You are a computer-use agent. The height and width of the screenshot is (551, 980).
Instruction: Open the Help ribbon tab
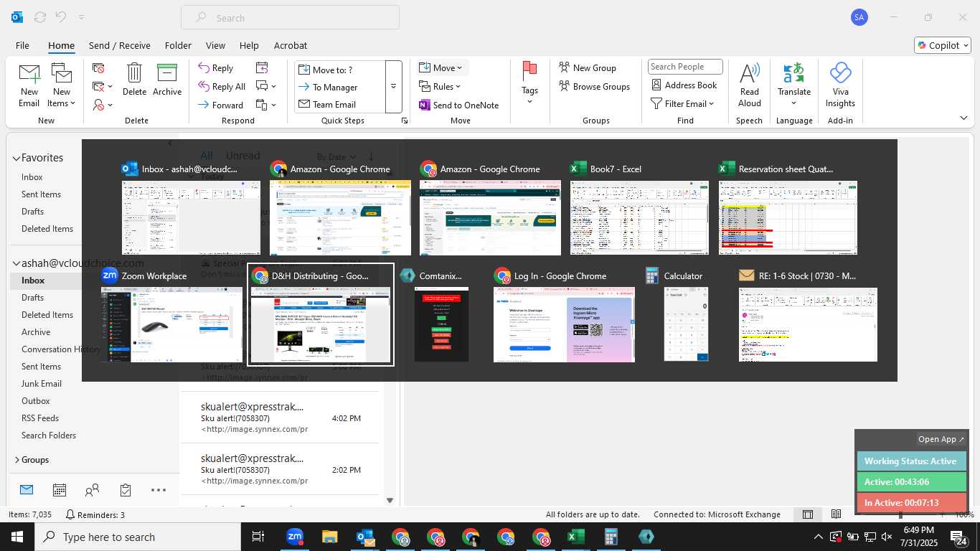[249, 45]
